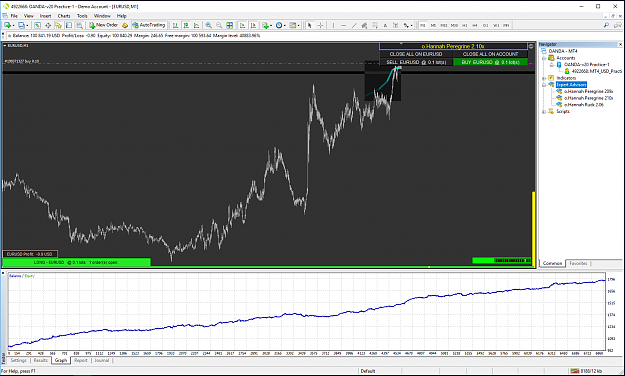625x376 pixels.
Task: Switch to bar chart icon
Action: [x=175, y=25]
